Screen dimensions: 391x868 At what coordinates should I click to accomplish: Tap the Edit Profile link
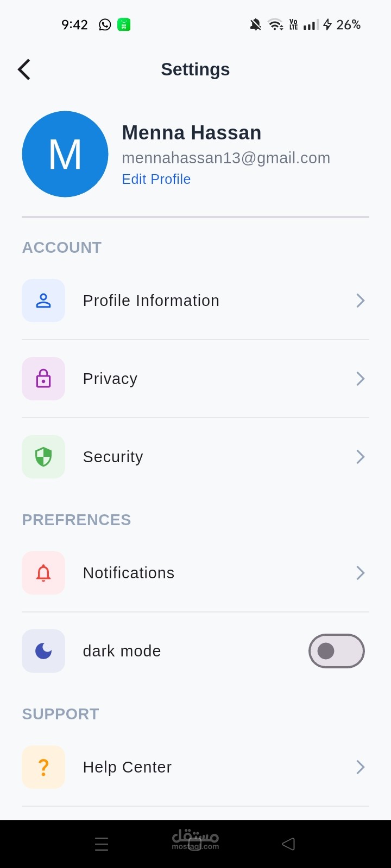tap(156, 179)
